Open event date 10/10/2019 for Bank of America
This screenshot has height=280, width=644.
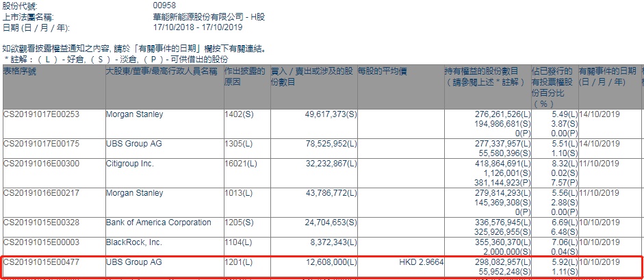pyautogui.click(x=599, y=222)
